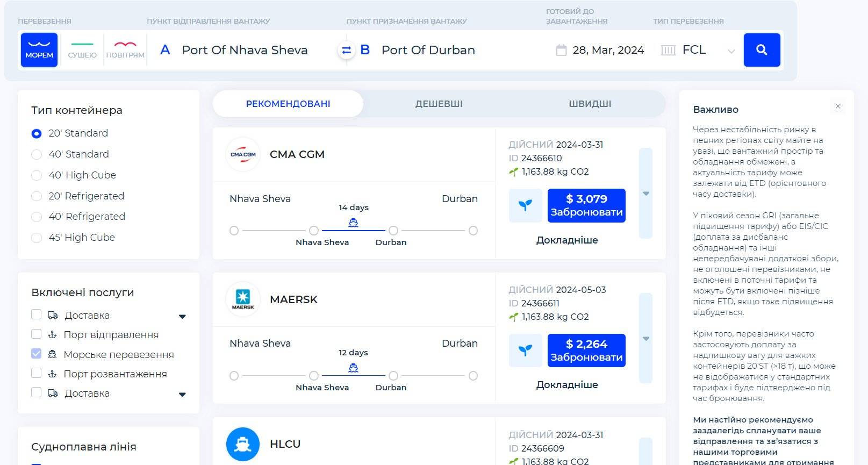Viewport: 868px width, 465px height.
Task: Click the anchor icon next to Порт розвантаження
Action: coord(52,374)
